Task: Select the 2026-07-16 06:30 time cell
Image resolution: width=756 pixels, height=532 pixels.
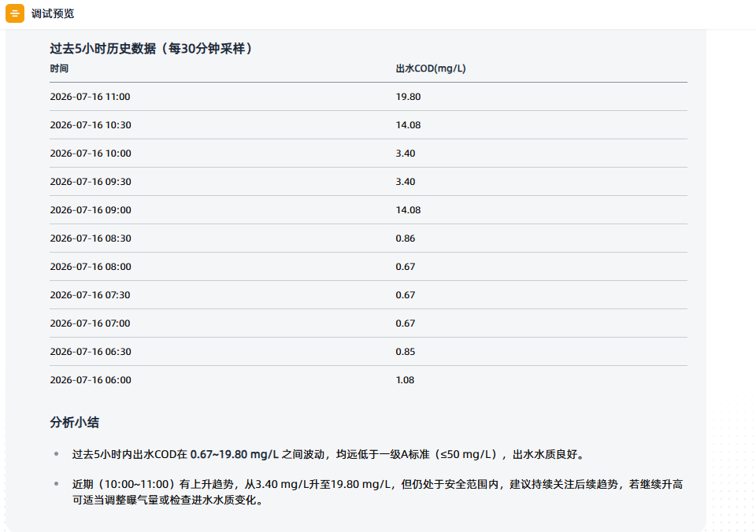Action: [91, 352]
